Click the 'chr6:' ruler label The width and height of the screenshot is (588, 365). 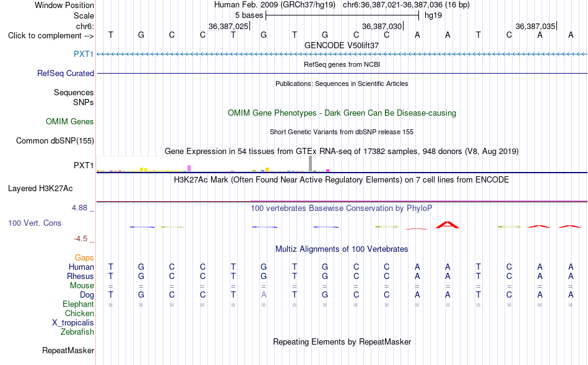pyautogui.click(x=85, y=26)
